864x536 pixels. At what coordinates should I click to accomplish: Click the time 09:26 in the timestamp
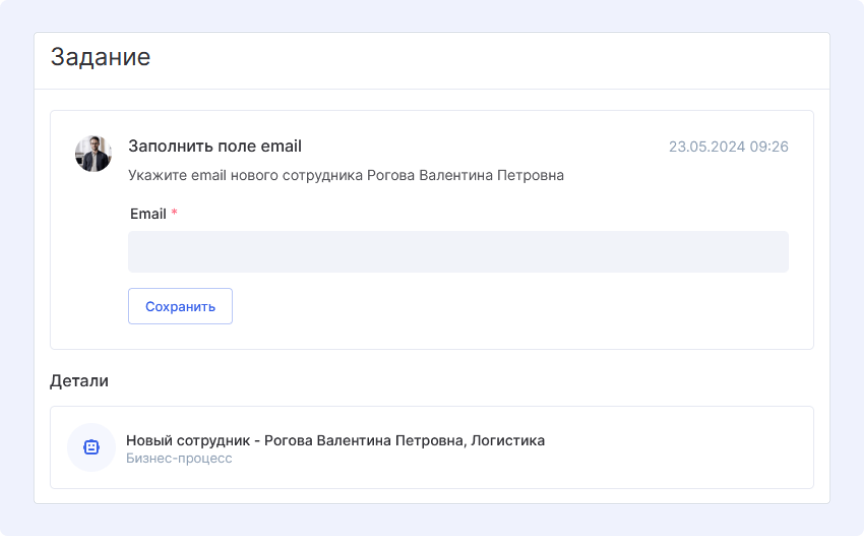(x=769, y=147)
